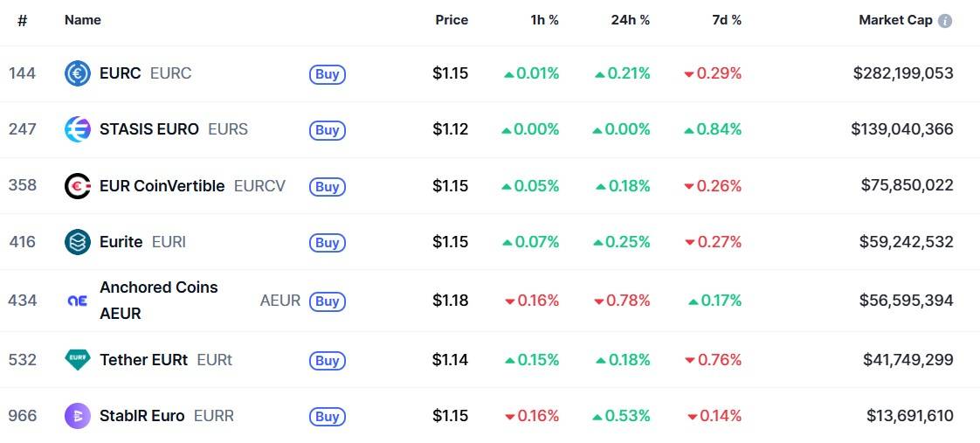Click the EUR CoinVertible coin logo
This screenshot has width=980, height=443.
coord(78,186)
